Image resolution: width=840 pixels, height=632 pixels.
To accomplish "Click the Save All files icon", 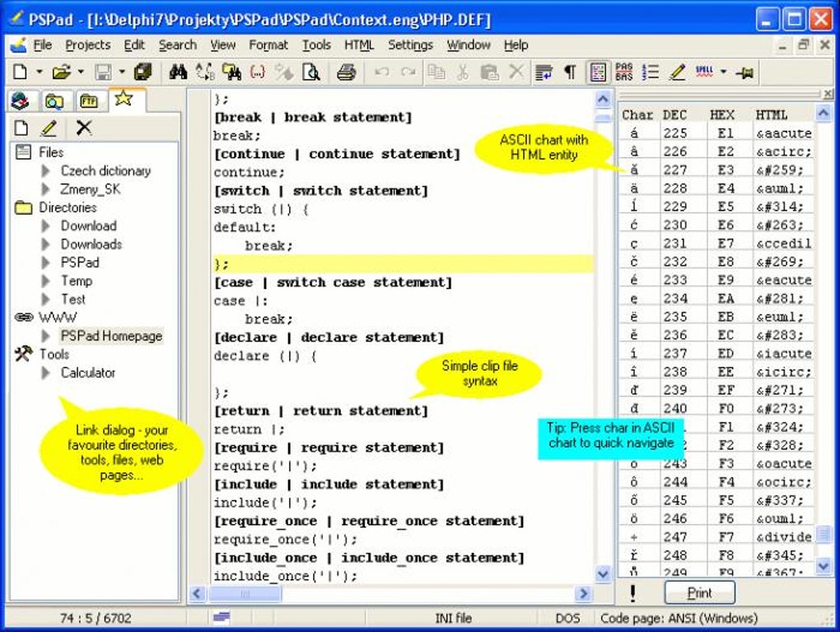I will pyautogui.click(x=143, y=72).
